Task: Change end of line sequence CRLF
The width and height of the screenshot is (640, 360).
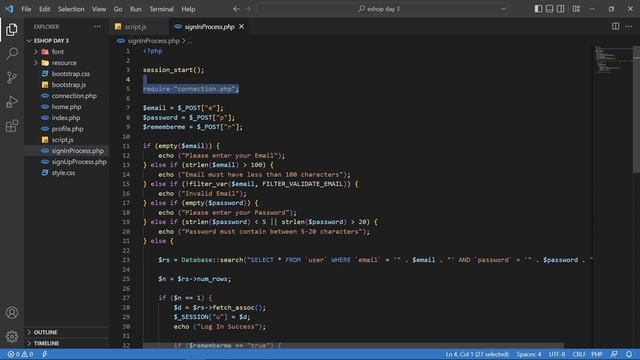Action: click(579, 354)
